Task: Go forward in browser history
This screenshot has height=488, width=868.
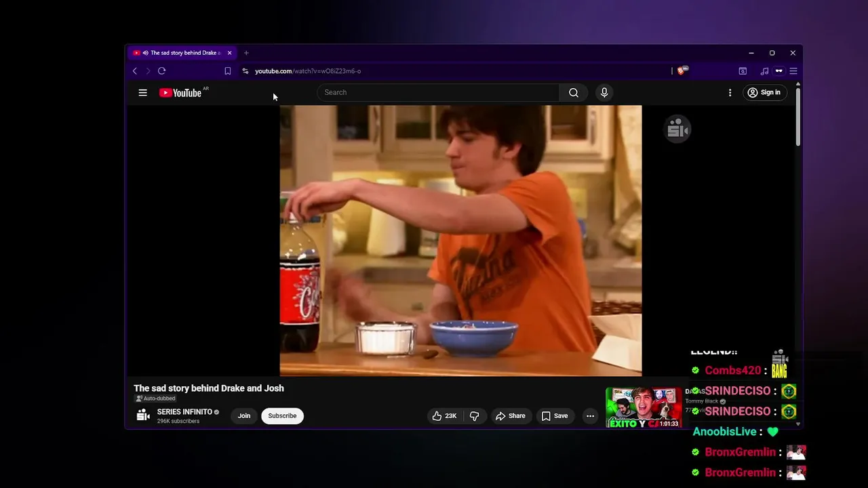Action: pos(148,71)
